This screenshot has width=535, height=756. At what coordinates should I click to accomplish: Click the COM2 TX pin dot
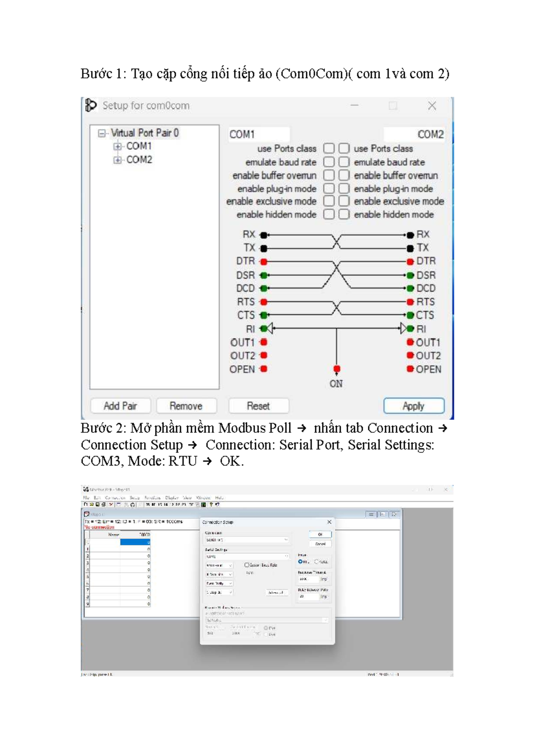(410, 248)
